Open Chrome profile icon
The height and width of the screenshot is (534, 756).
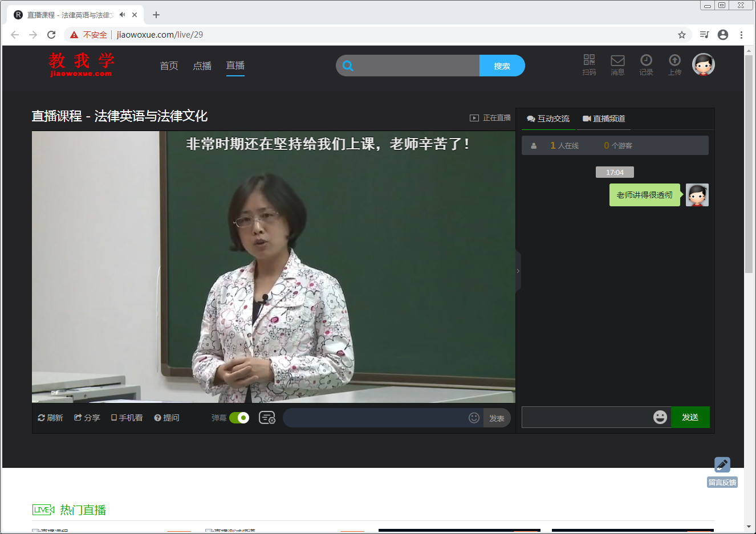(x=723, y=35)
